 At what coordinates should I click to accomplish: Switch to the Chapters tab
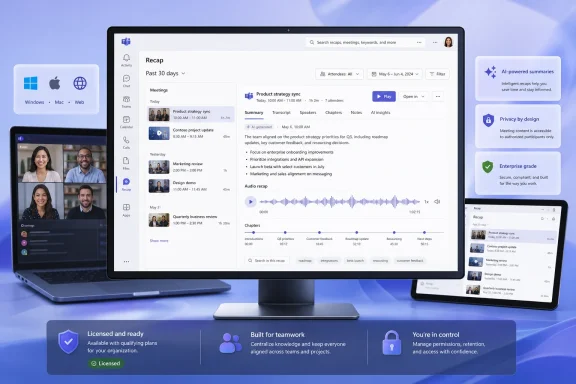tap(334, 112)
